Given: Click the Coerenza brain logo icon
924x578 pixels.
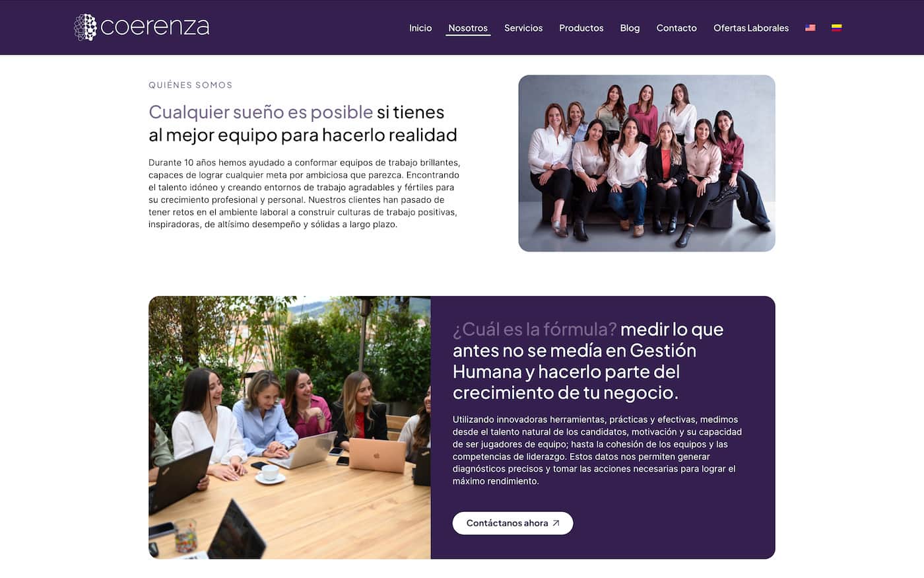Looking at the screenshot, I should click(x=85, y=27).
